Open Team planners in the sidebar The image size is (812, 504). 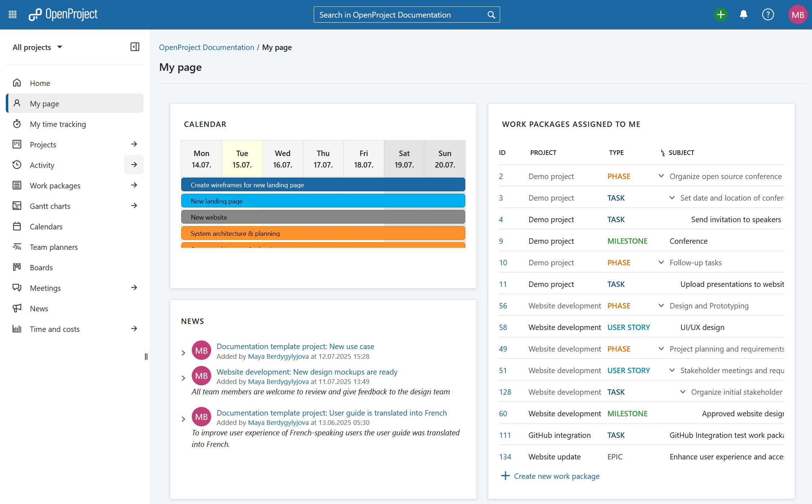(x=75, y=247)
